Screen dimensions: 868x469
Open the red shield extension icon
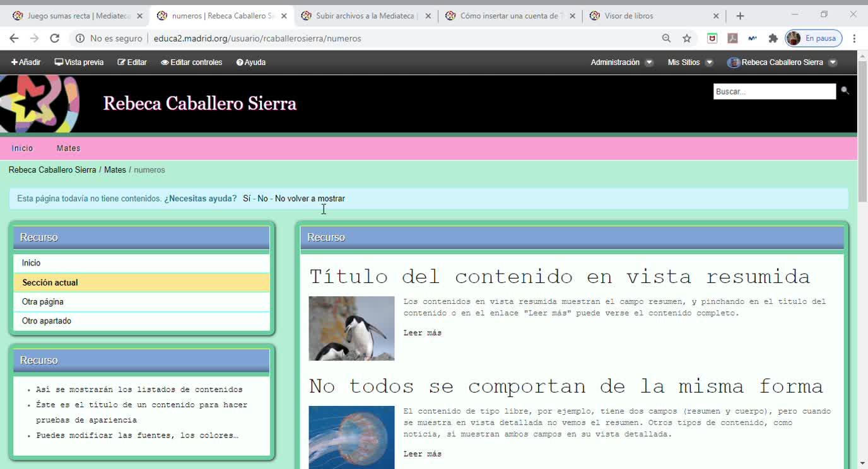pyautogui.click(x=712, y=38)
